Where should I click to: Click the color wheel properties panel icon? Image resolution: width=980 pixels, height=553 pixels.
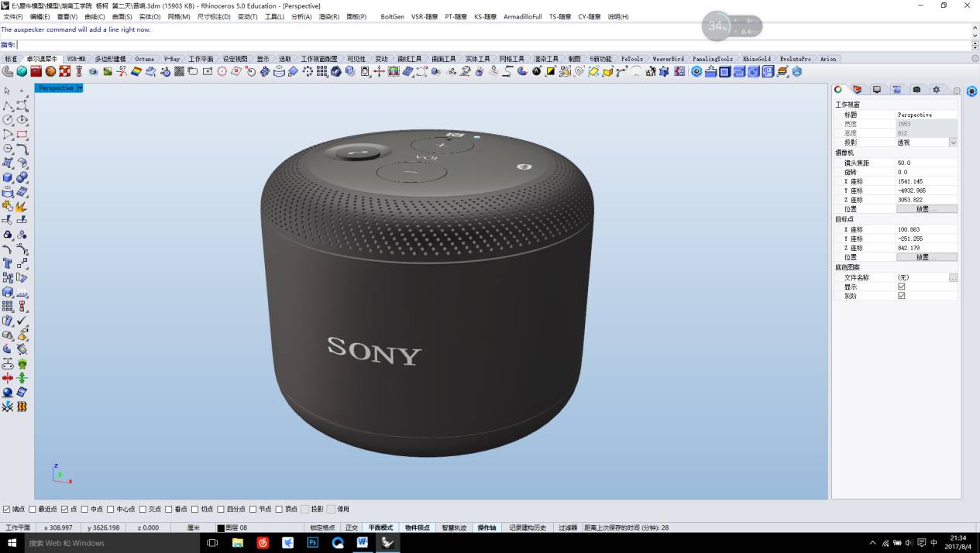pyautogui.click(x=838, y=90)
